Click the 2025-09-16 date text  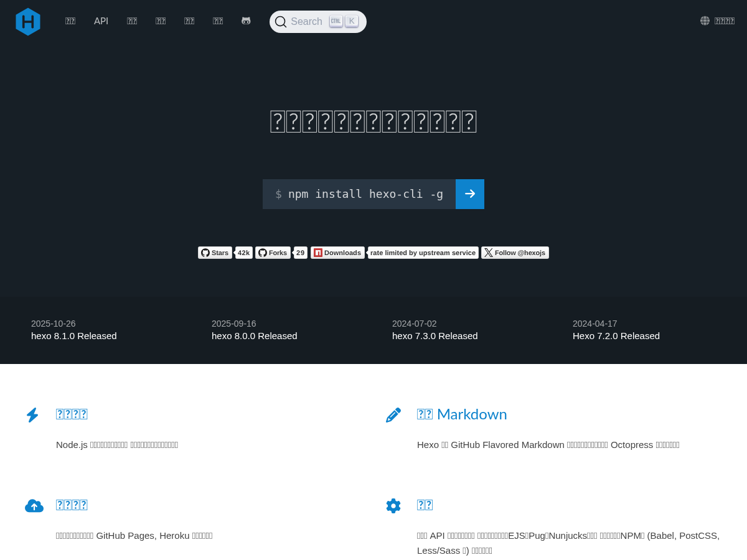[x=234, y=324]
